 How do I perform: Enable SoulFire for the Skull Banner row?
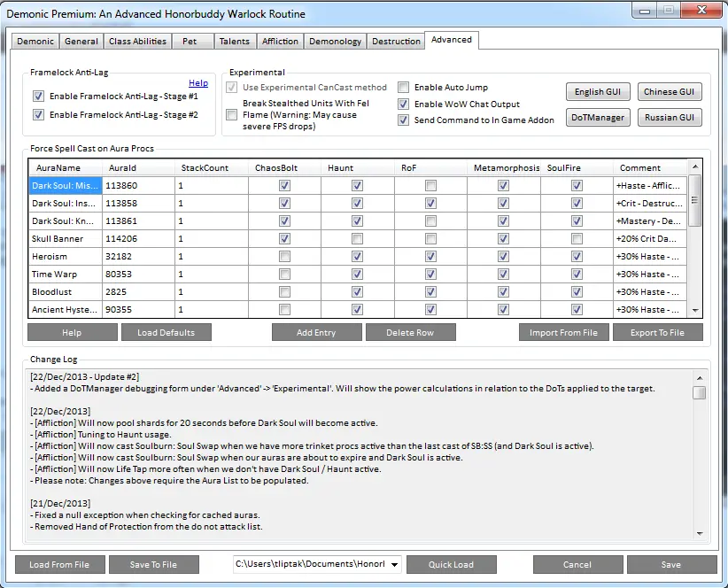tap(577, 238)
